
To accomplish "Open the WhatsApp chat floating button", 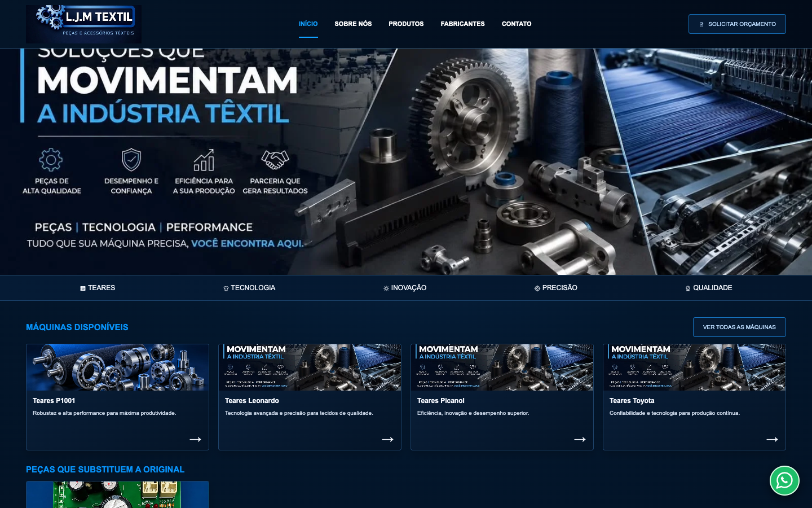I will coord(784,480).
